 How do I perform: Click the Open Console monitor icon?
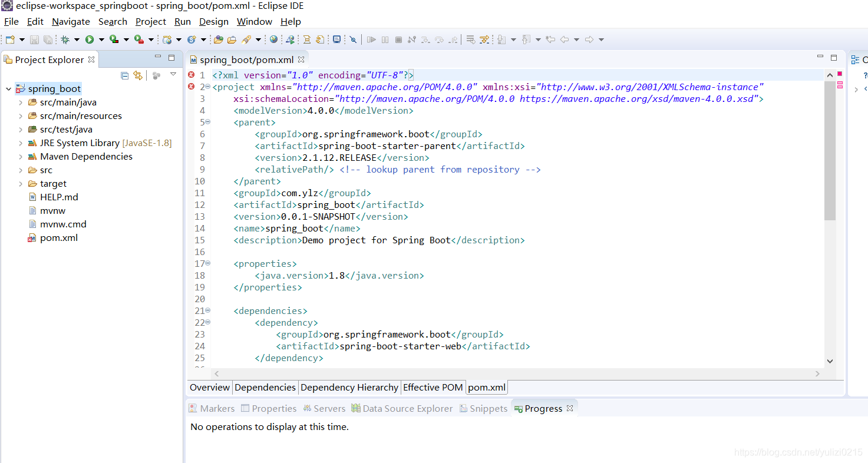click(336, 39)
